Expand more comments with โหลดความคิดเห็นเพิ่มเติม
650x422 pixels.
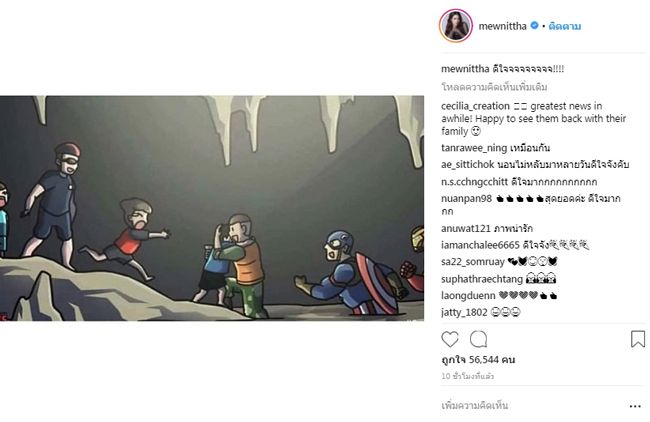click(x=494, y=87)
